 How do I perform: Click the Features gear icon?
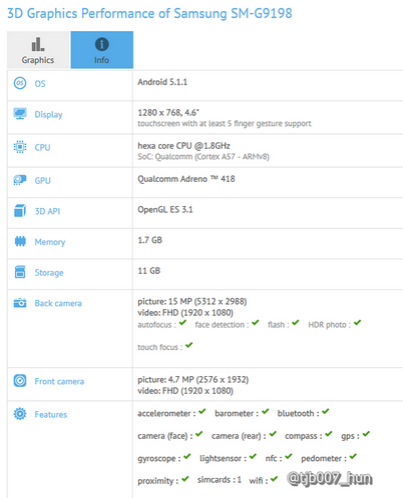point(20,414)
